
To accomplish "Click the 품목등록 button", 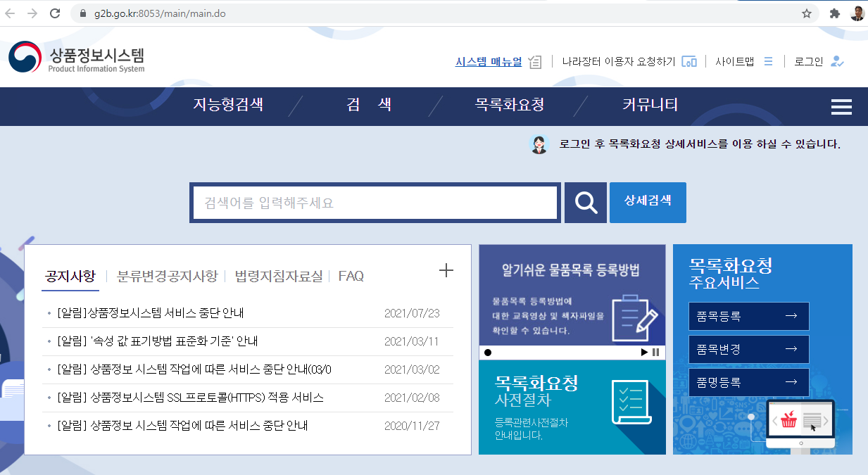I will click(x=749, y=316).
